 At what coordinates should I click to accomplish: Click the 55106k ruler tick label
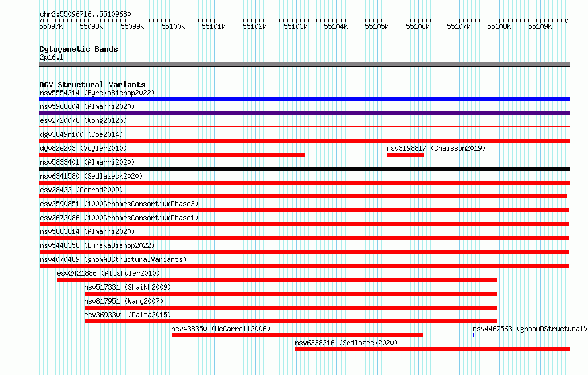(418, 26)
